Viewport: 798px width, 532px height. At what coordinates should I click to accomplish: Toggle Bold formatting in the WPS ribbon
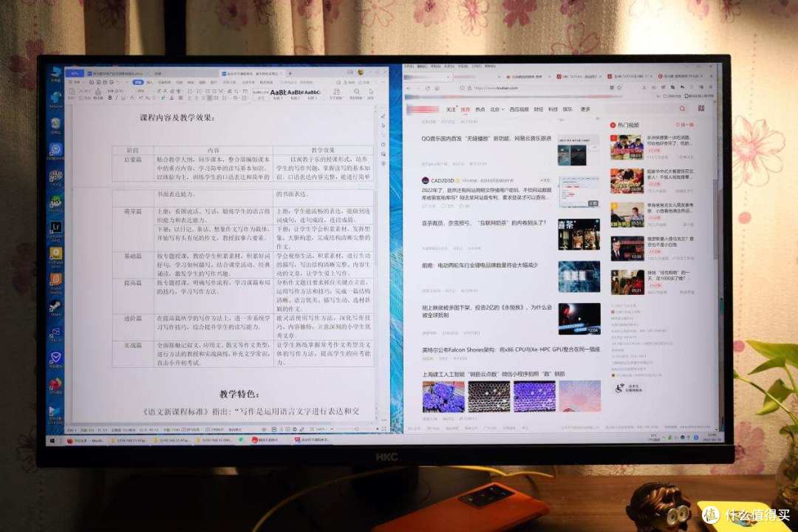point(110,98)
